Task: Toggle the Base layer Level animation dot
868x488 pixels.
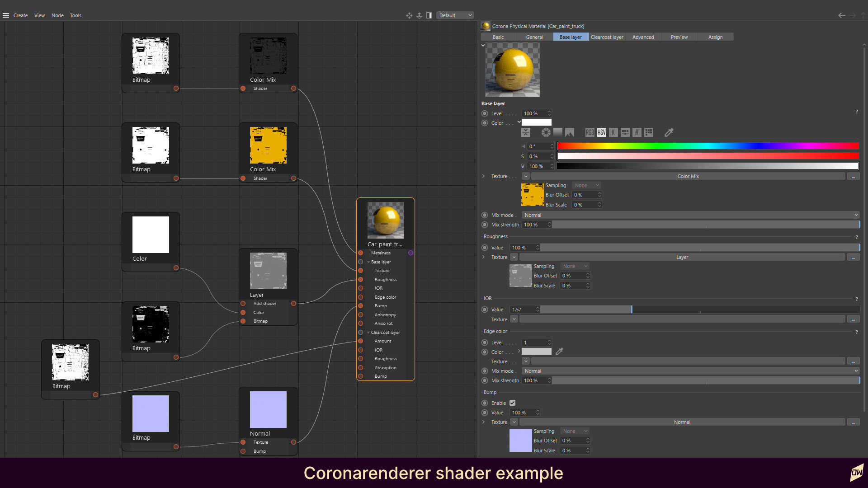Action: click(x=485, y=113)
